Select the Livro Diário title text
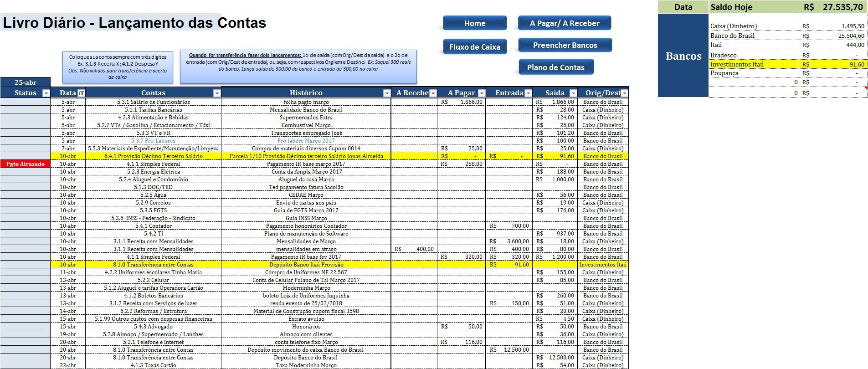 [x=134, y=23]
